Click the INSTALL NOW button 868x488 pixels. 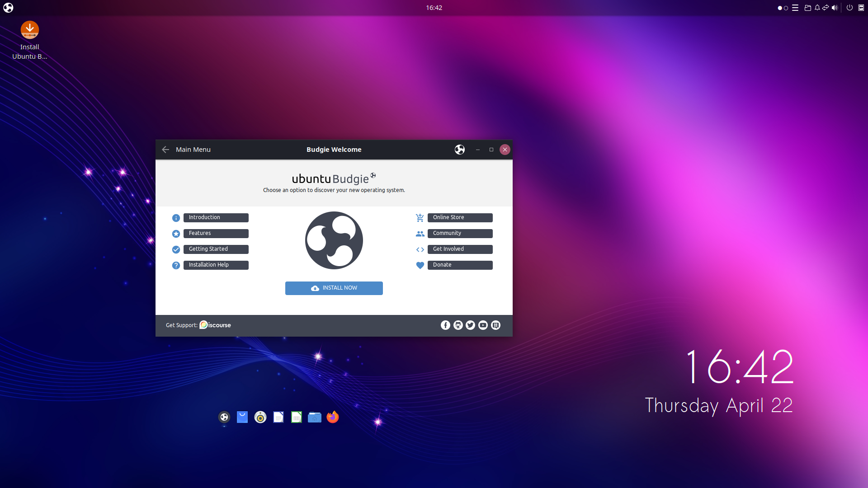[334, 288]
